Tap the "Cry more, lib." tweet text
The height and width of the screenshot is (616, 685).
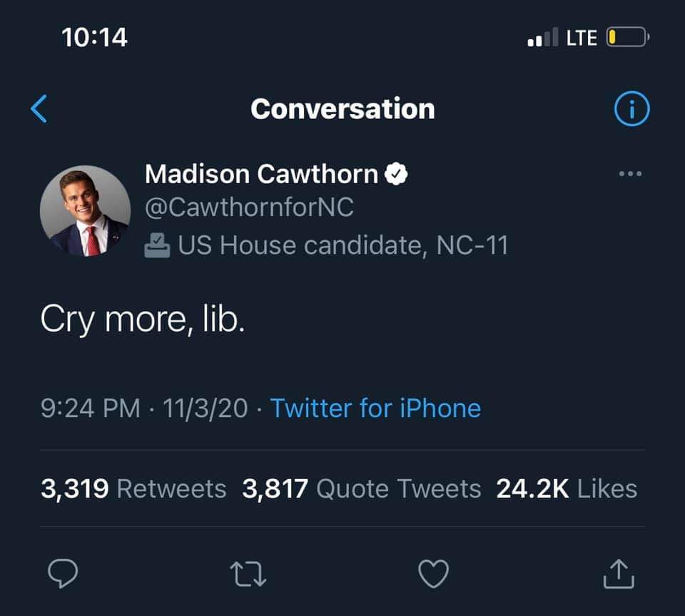pyautogui.click(x=143, y=322)
